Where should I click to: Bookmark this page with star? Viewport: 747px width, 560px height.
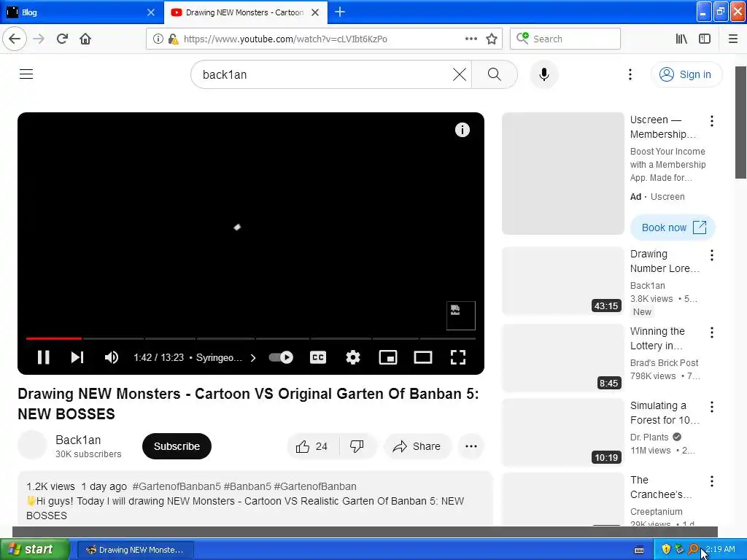coord(492,39)
